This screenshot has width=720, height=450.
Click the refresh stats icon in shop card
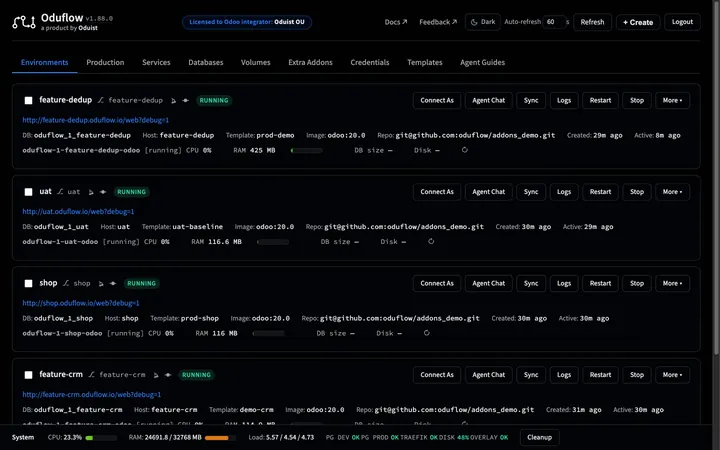tap(427, 332)
